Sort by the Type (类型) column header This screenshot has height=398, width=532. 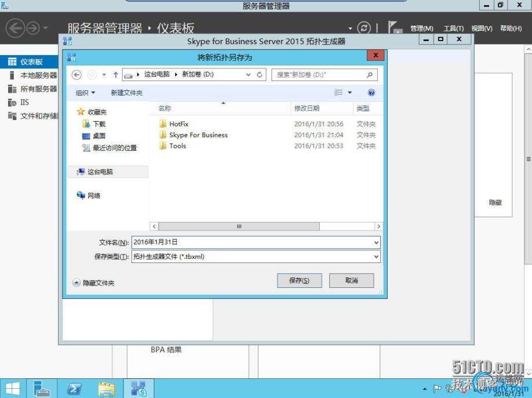[368, 108]
